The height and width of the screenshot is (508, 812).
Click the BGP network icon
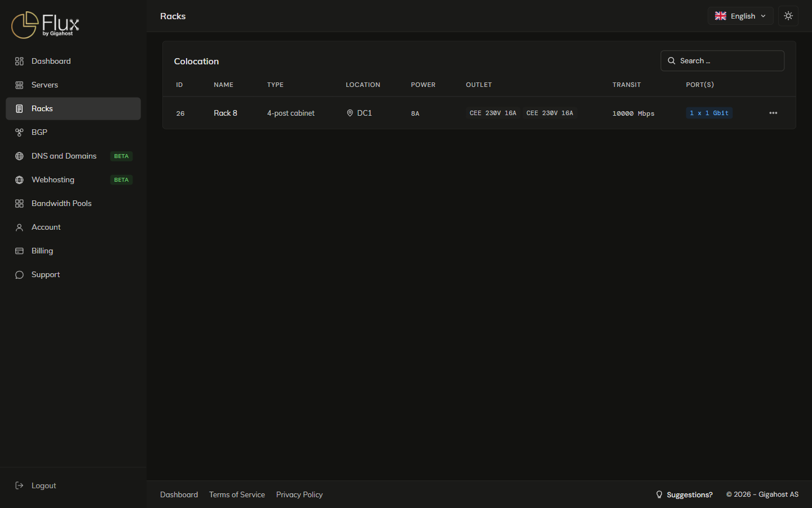19,133
